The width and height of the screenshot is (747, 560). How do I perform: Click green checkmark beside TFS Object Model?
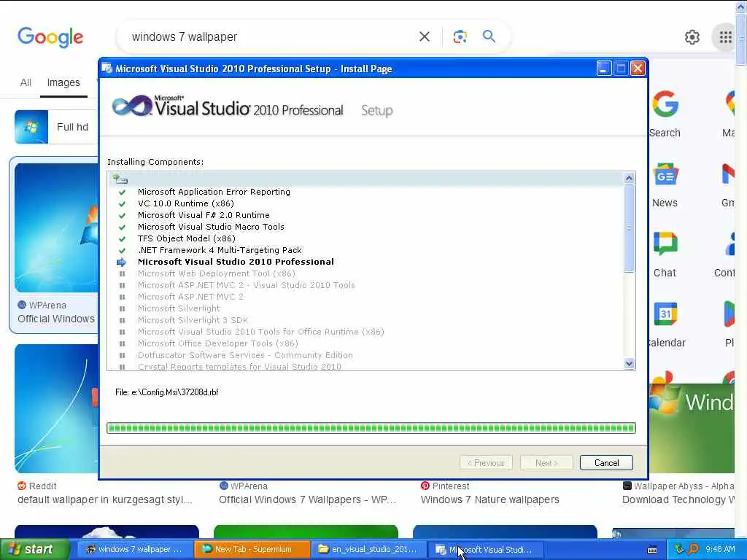(x=122, y=238)
